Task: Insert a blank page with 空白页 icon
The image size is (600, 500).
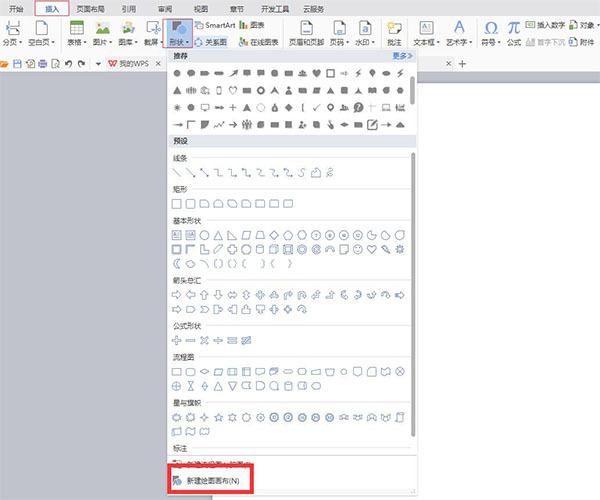Action: tap(41, 33)
